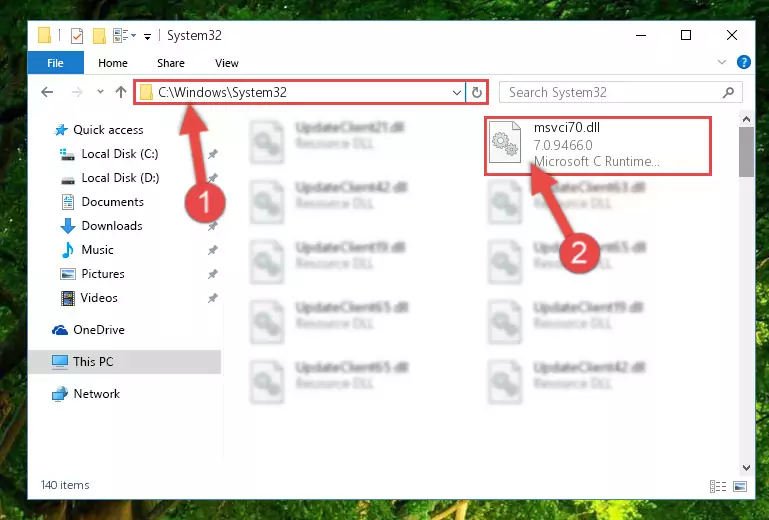
Task: Click the OneDrive cloud icon
Action: point(60,330)
